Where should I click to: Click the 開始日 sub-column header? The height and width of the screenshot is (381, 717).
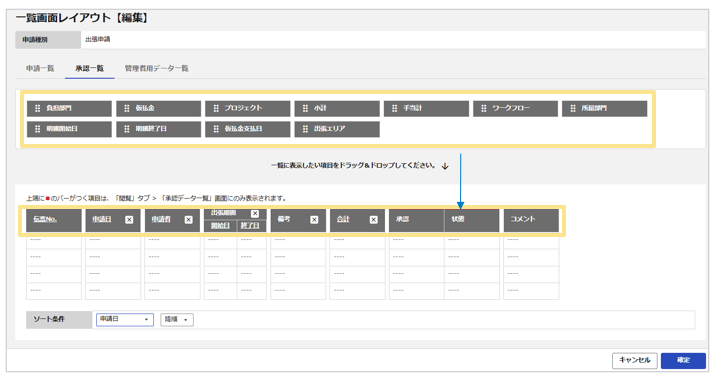pos(220,225)
